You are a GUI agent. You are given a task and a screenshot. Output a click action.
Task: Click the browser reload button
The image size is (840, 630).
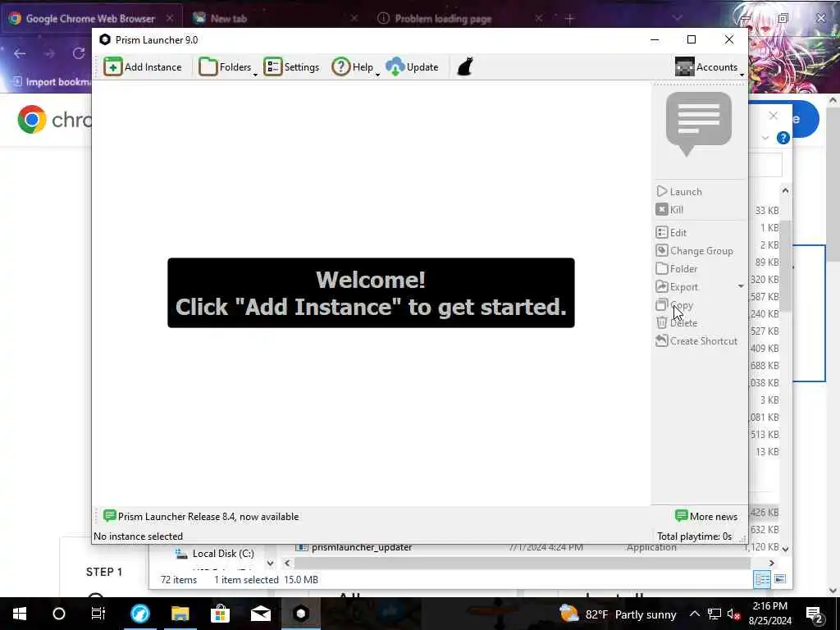point(79,53)
